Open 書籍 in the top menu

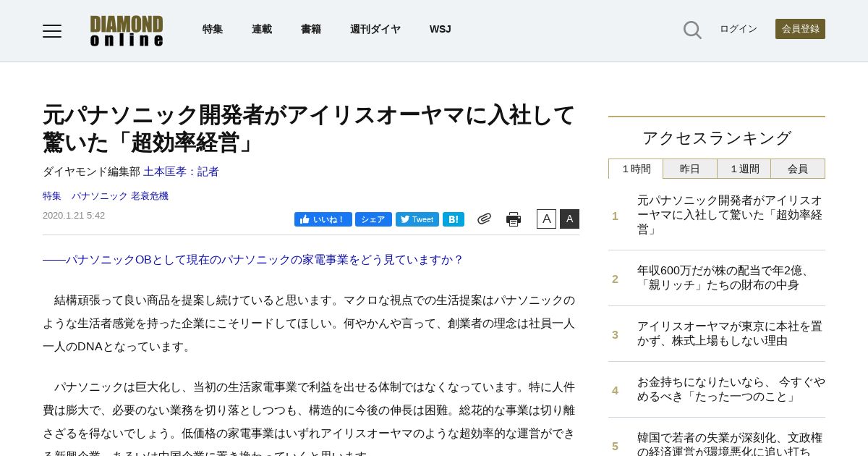click(311, 29)
